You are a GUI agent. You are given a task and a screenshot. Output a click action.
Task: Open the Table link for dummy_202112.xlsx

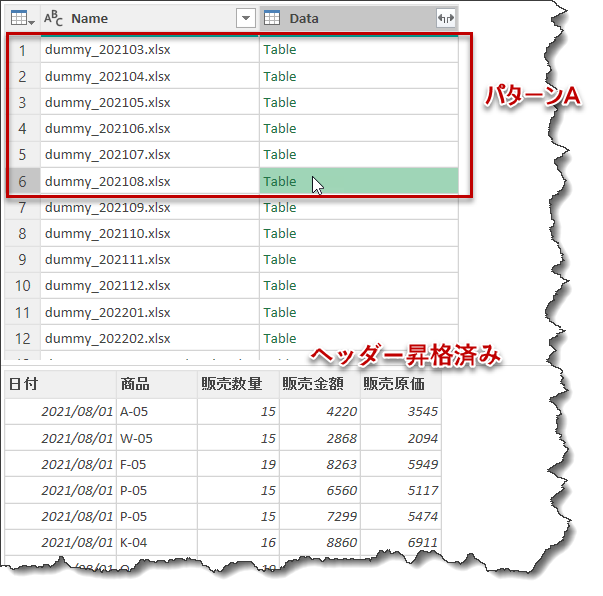click(x=280, y=286)
